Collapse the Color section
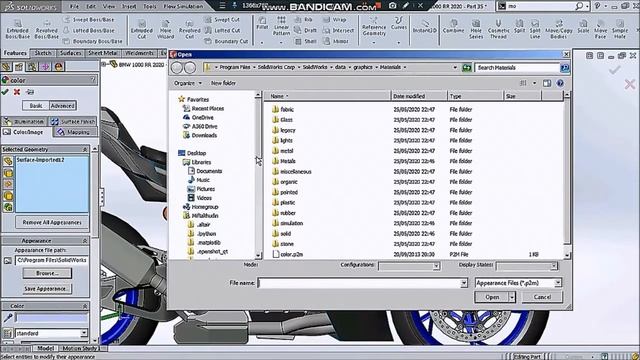Viewport: 640px width, 360px height. [85, 306]
